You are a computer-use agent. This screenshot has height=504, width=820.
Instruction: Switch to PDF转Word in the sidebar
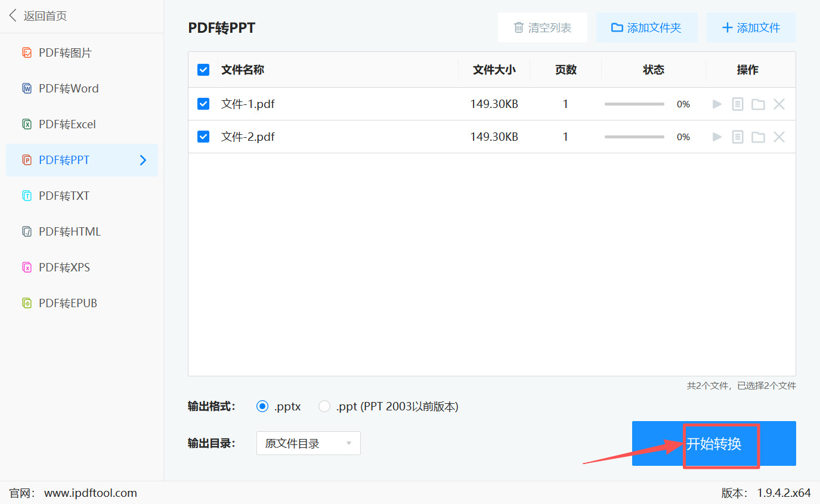point(82,88)
